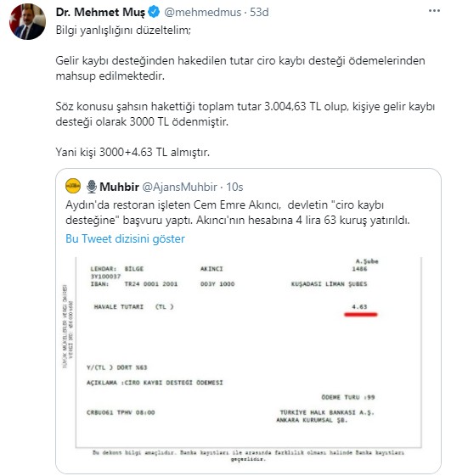Viewport: 451px width, 476px height.
Task: Click the 10s quoted tweet timestamp
Action: tap(234, 187)
